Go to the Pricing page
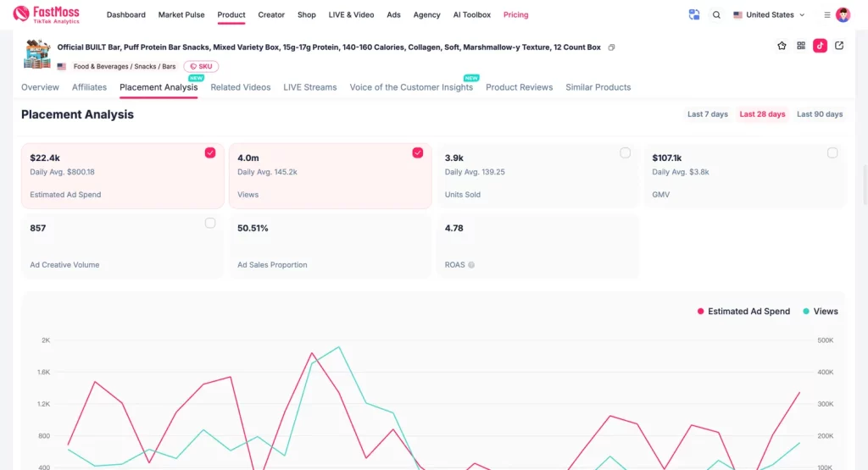Viewport: 868px width, 470px height. pos(516,15)
